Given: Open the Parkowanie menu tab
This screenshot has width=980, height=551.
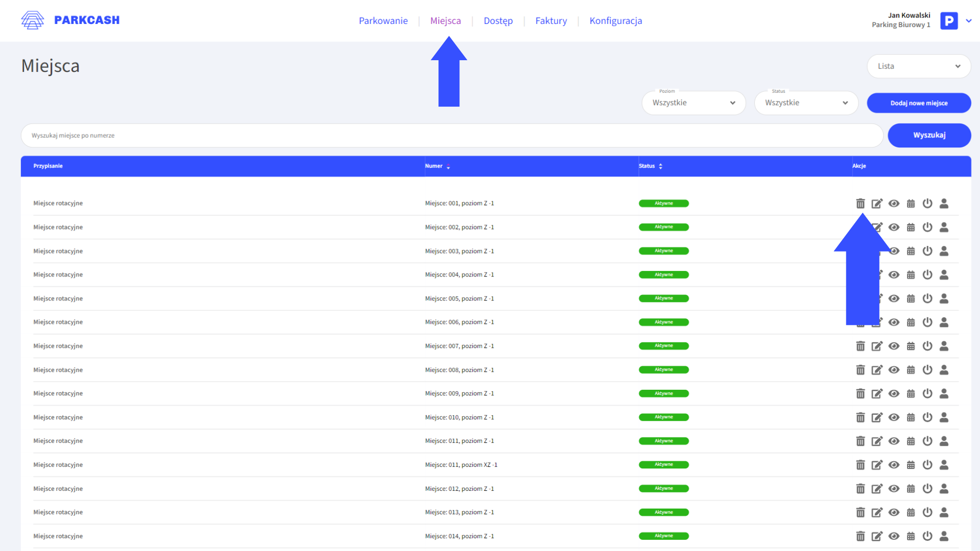Looking at the screenshot, I should [383, 21].
